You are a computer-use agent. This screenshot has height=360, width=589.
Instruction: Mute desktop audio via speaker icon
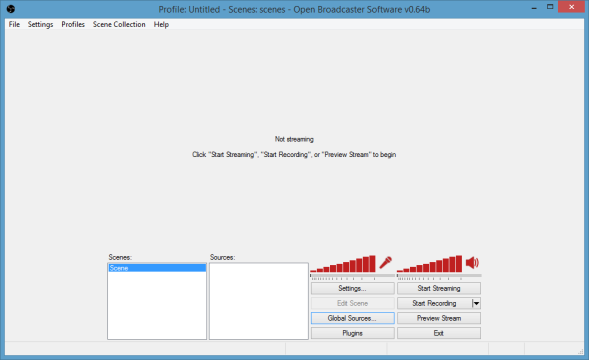click(473, 262)
